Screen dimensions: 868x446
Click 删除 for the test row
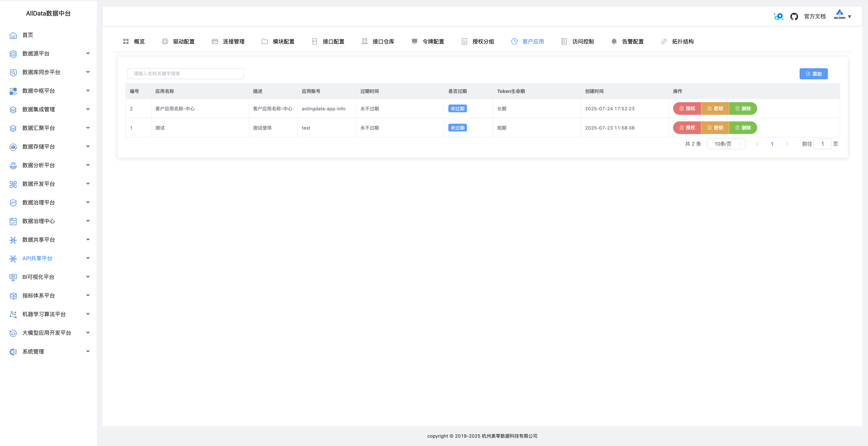(743, 128)
